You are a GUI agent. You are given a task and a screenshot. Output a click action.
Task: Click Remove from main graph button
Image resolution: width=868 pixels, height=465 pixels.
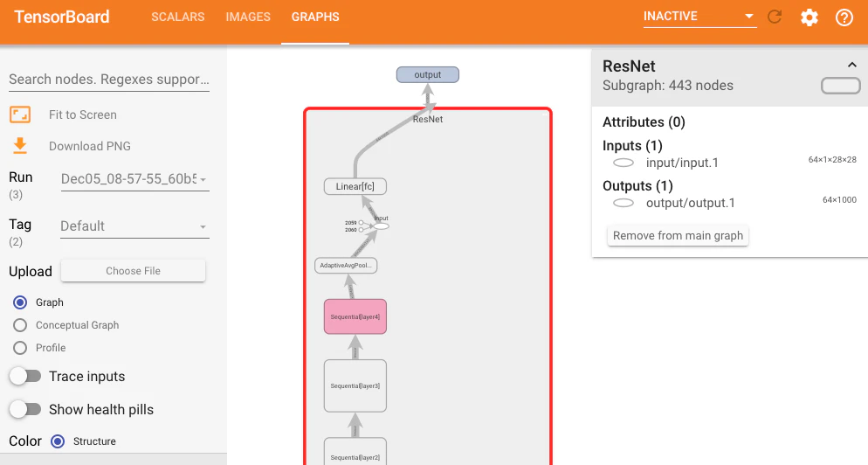(678, 235)
